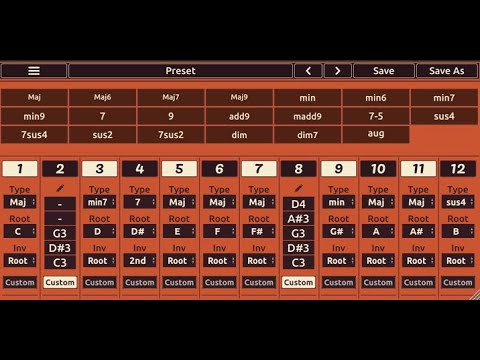The image size is (480, 360).
Task: Select chord slot 12
Action: point(458,169)
